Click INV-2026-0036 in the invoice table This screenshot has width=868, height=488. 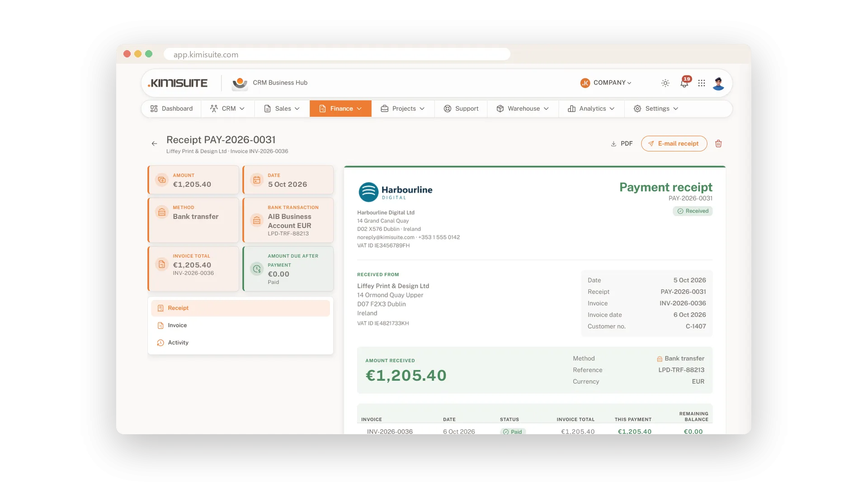point(390,432)
